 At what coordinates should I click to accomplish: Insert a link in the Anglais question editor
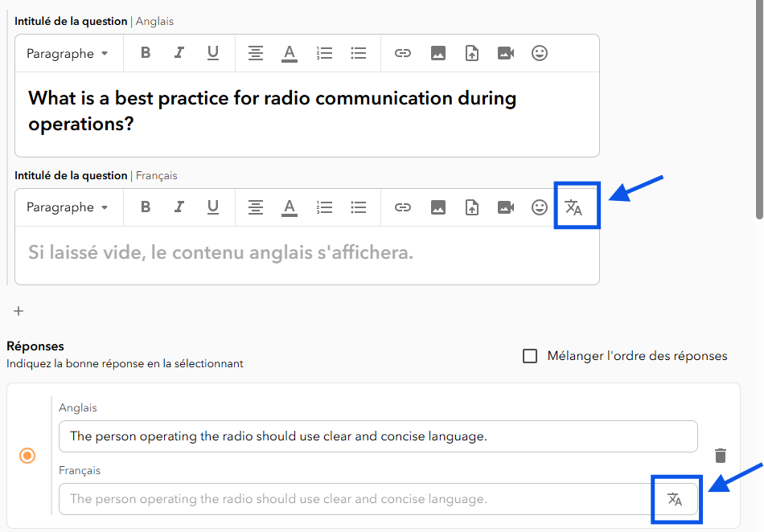point(402,52)
